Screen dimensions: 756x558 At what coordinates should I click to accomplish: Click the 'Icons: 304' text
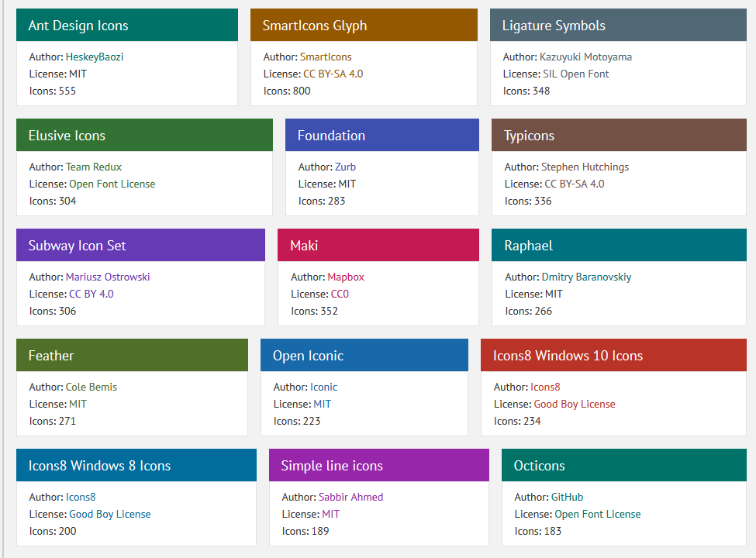coord(53,201)
